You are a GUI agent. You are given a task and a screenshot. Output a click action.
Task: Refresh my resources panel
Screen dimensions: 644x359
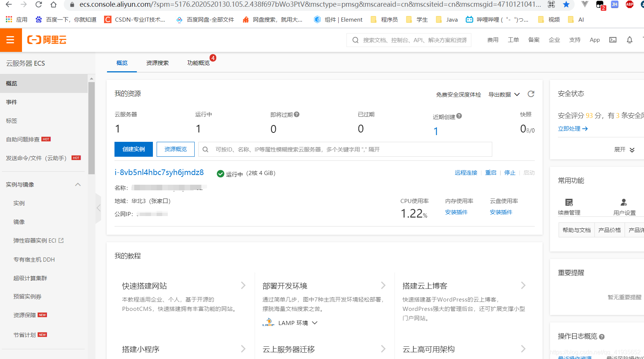tap(531, 94)
